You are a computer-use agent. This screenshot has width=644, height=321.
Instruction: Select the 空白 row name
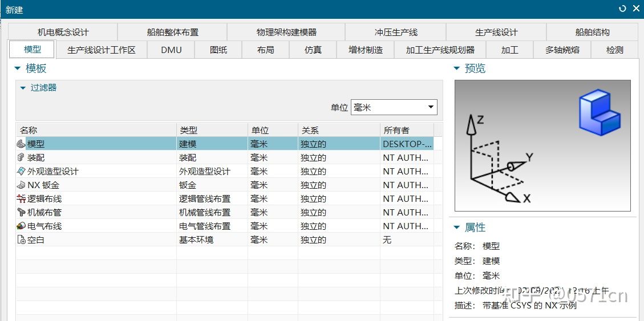36,239
